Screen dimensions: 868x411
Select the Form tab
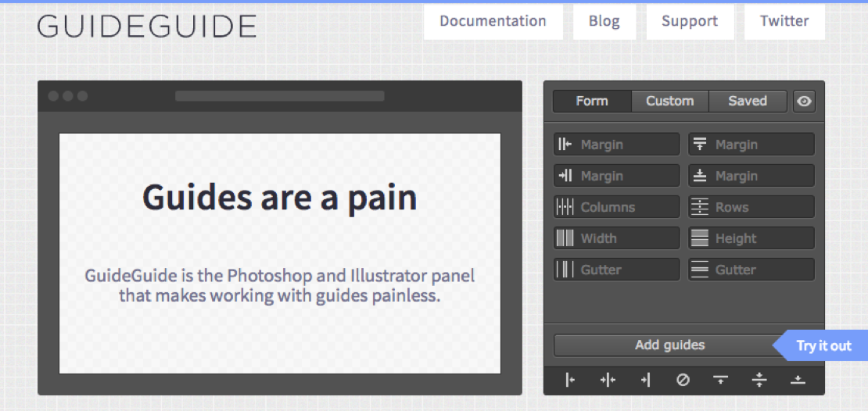[x=592, y=102]
